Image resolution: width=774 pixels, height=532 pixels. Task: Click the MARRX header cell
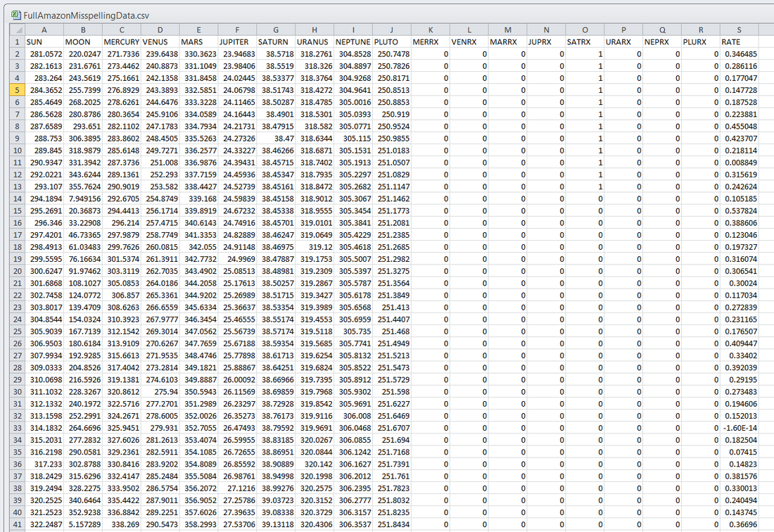(507, 42)
